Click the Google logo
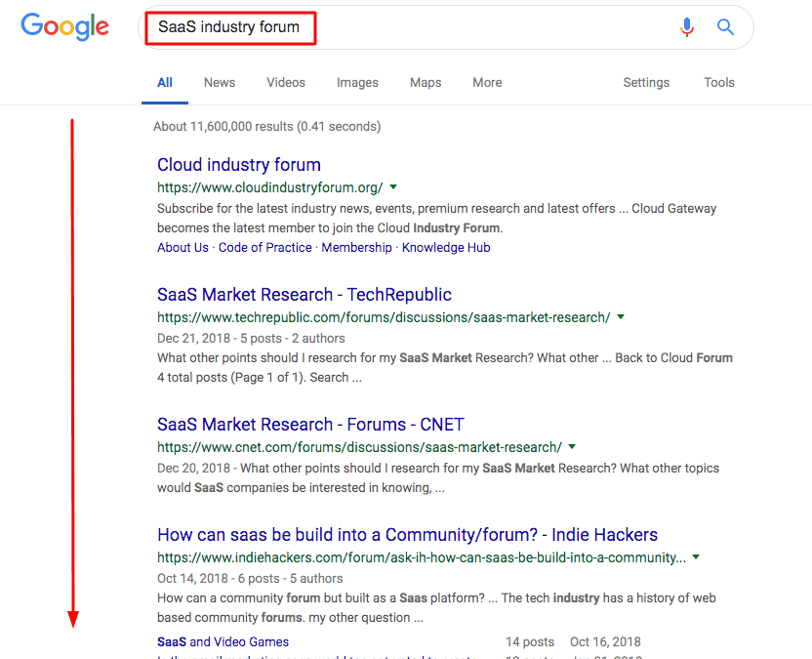Image resolution: width=812 pixels, height=659 pixels. [64, 26]
